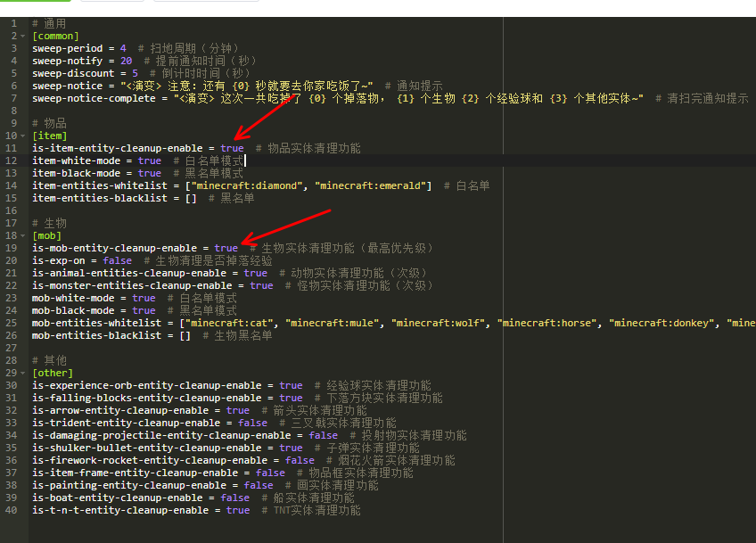Click line number 40 in the gutter
756x543 pixels.
[11, 510]
